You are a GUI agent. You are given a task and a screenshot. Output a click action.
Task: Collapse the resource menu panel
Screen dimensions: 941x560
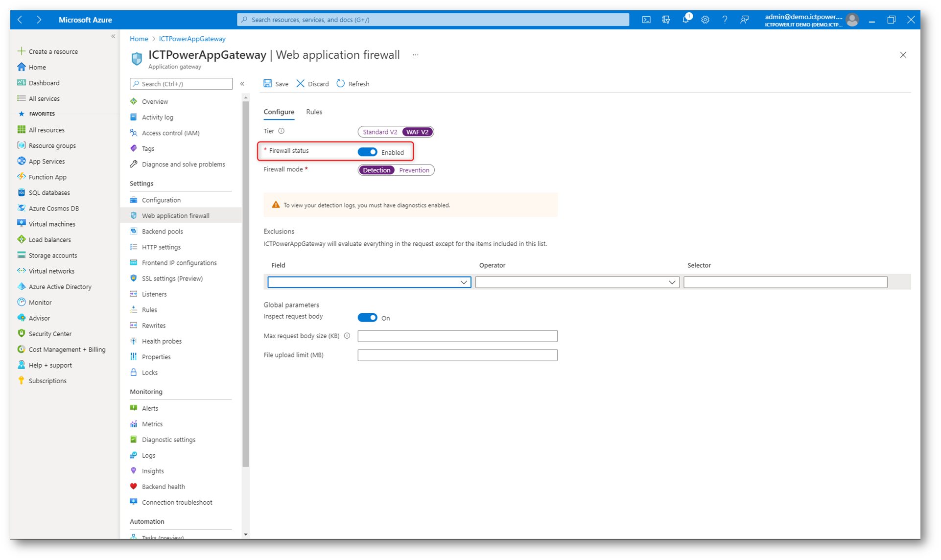coord(242,84)
